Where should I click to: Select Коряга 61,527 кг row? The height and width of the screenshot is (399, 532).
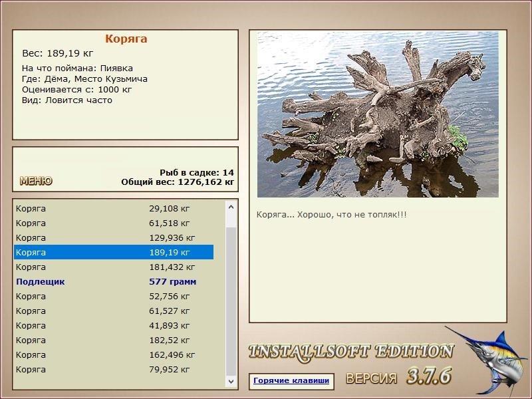pyautogui.click(x=114, y=311)
